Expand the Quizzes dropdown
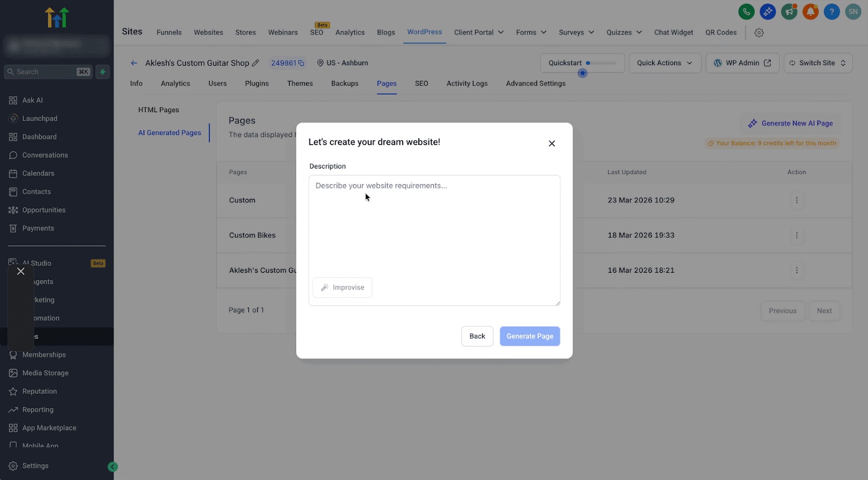This screenshot has height=480, width=868. click(x=624, y=33)
